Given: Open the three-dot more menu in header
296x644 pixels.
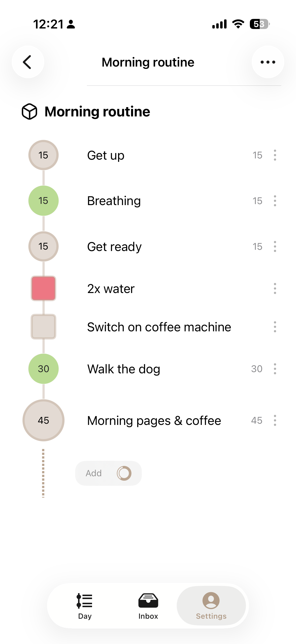Looking at the screenshot, I should point(268,62).
